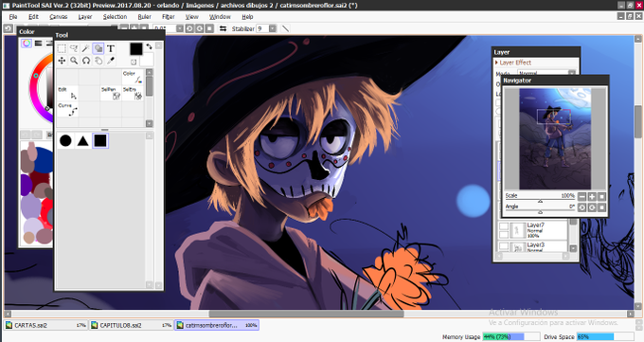Choose the Curve tool
This screenshot has width=644, height=342.
pyautogui.click(x=67, y=109)
